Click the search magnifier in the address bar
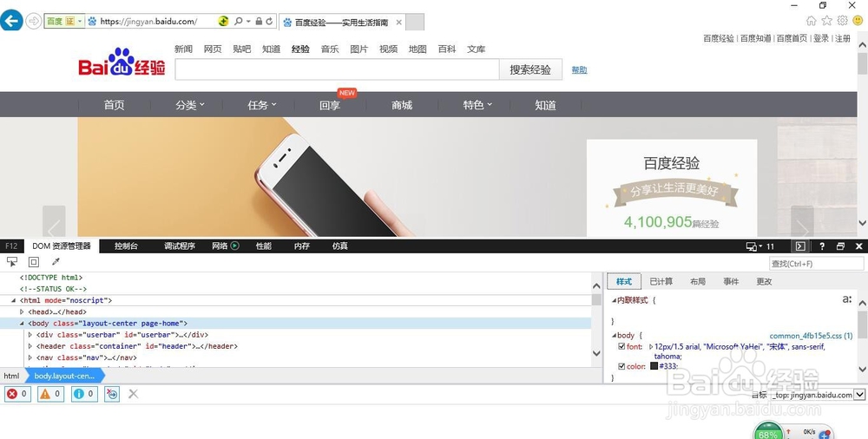 point(238,21)
